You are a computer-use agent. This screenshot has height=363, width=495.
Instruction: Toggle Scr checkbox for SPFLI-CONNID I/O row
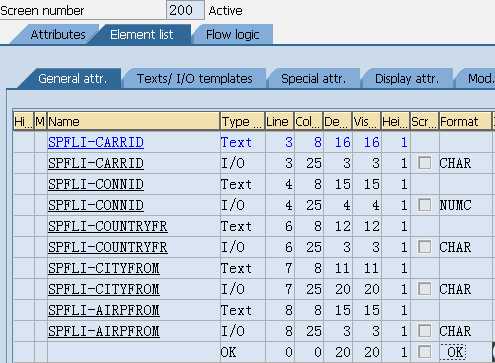[x=424, y=205]
